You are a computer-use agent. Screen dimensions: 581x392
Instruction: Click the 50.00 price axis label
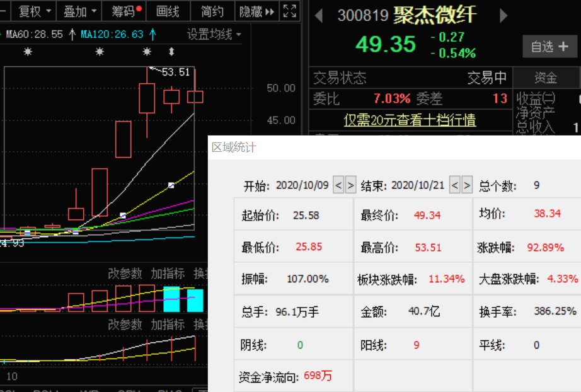281,88
